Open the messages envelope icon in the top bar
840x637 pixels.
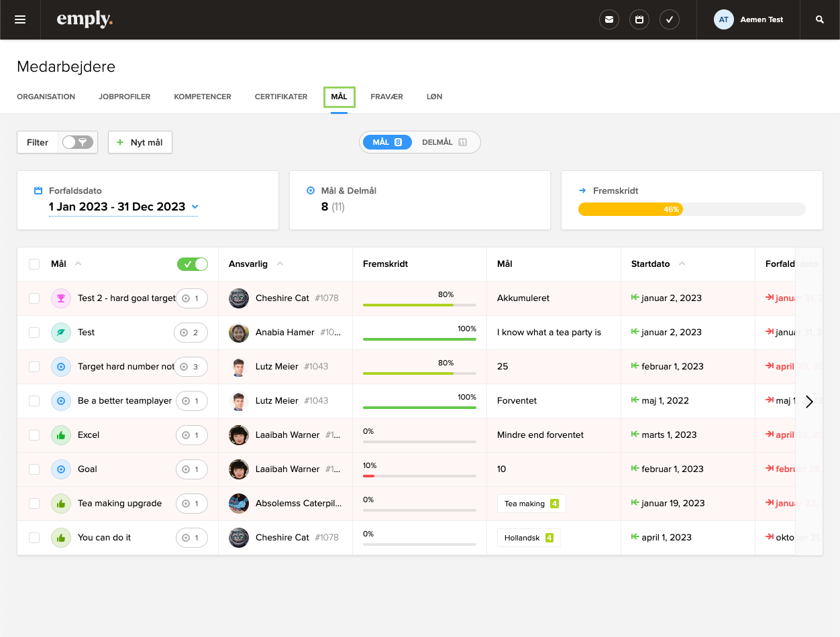609,19
